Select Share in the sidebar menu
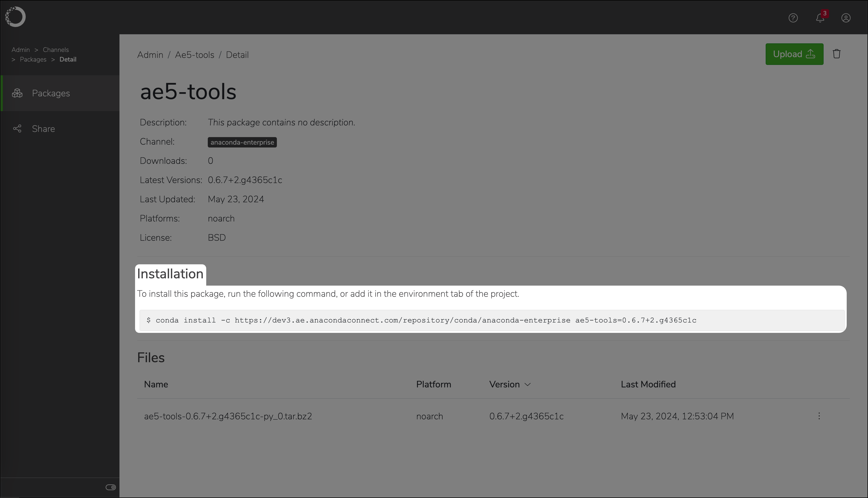868x498 pixels. tap(43, 129)
